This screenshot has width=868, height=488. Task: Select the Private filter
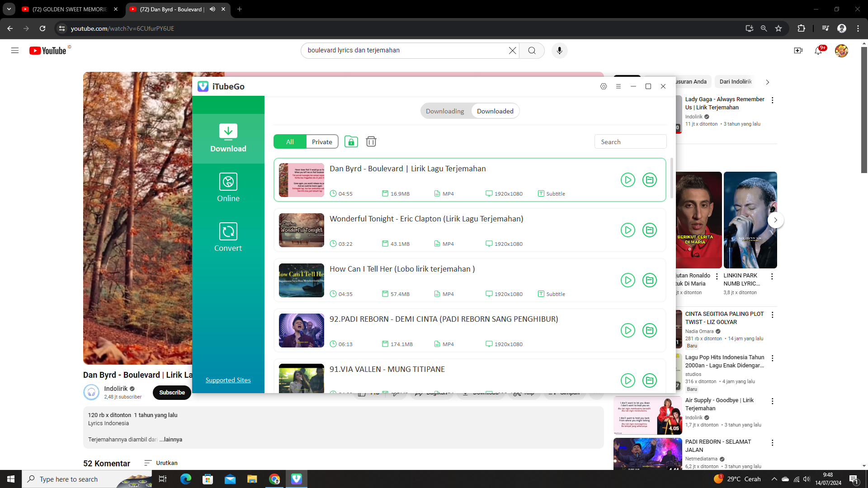322,141
